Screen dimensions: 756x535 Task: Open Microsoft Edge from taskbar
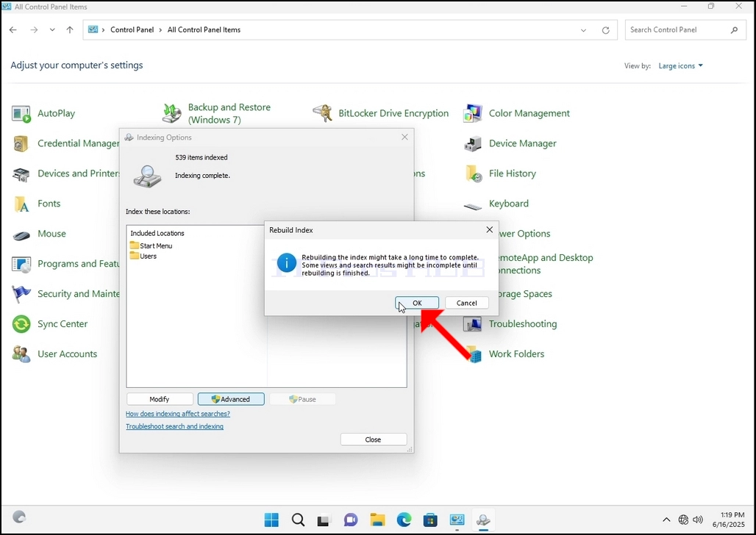(404, 520)
